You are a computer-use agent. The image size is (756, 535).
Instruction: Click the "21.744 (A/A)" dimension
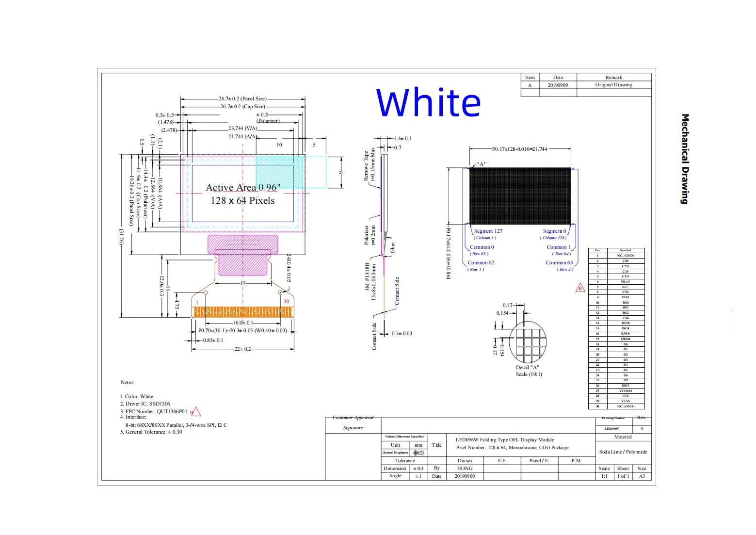[243, 136]
